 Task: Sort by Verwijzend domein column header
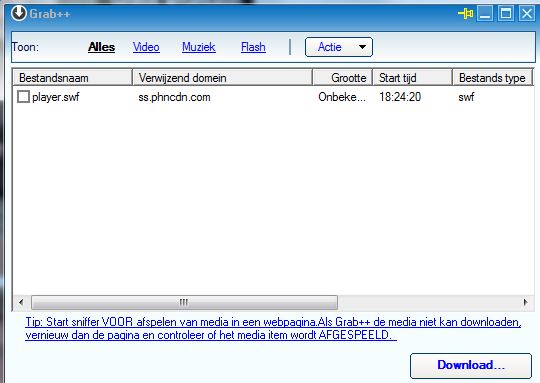222,78
